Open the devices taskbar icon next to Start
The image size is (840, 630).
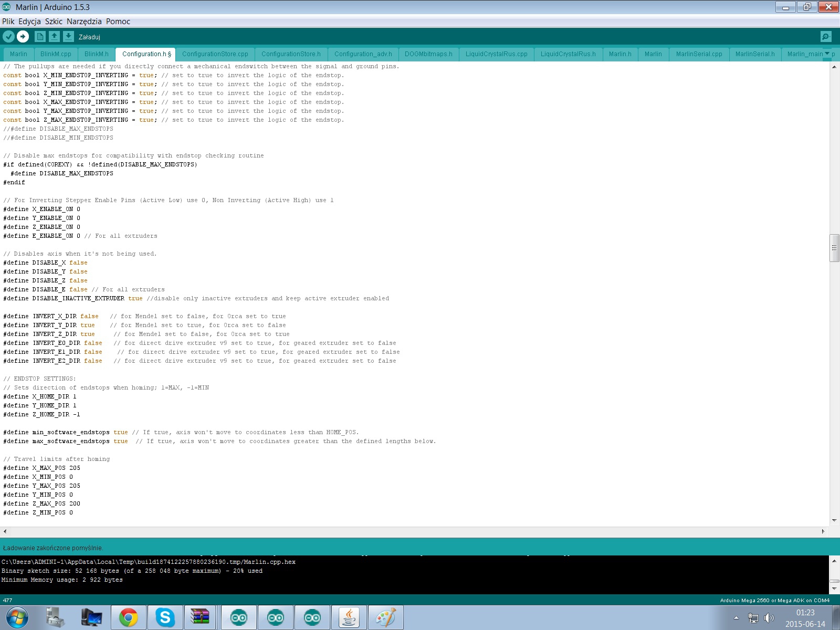pos(55,617)
